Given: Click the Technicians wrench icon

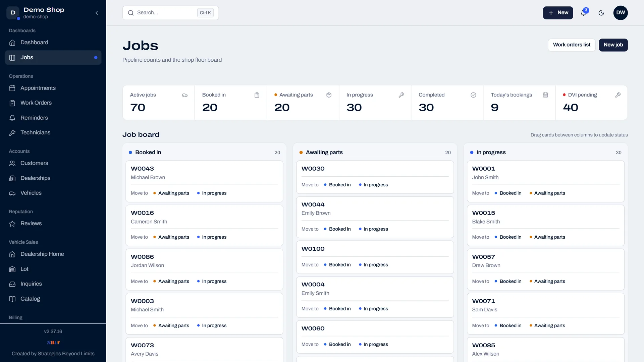Looking at the screenshot, I should (x=12, y=133).
